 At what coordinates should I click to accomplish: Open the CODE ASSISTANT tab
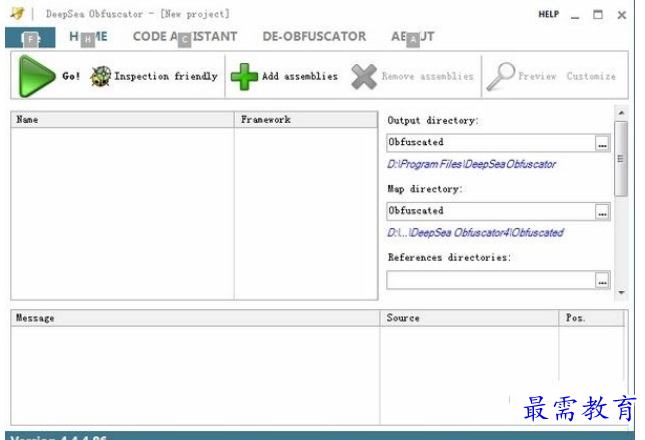(185, 37)
